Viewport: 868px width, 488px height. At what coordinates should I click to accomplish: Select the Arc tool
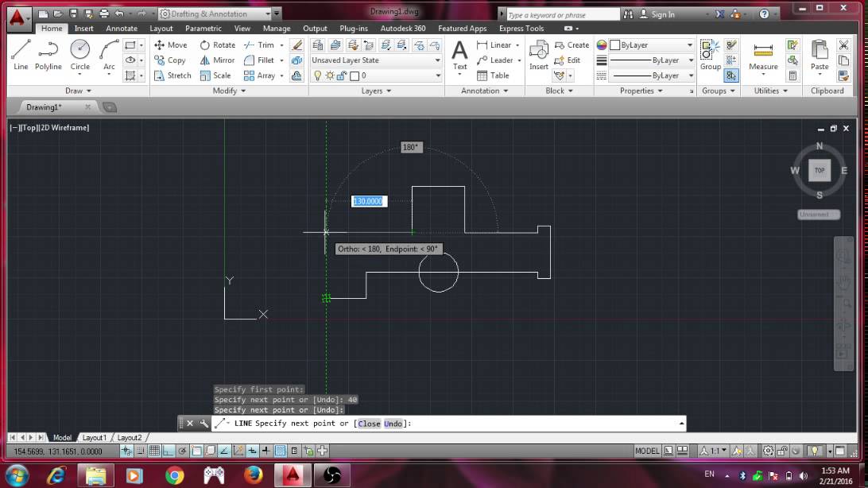(x=109, y=55)
